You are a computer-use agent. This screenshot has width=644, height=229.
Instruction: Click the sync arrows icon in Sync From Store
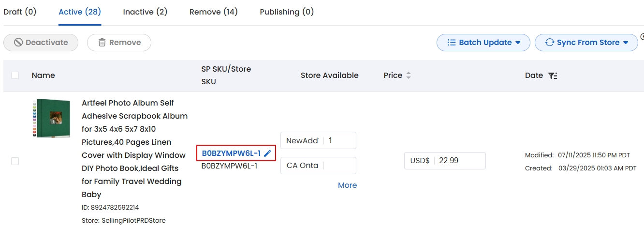tap(549, 43)
